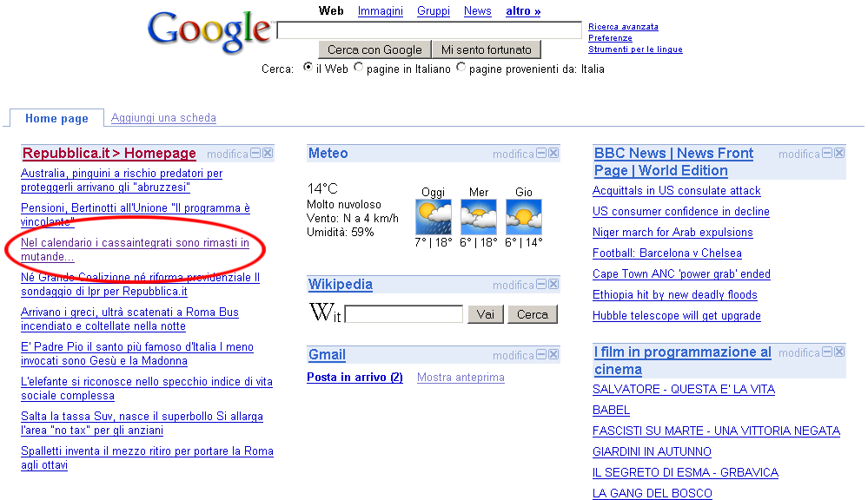Close the BBC News widget

(839, 153)
